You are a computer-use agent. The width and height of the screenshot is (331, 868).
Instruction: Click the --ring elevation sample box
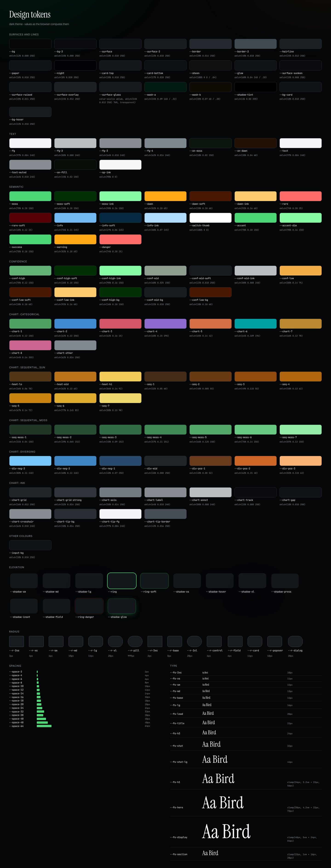point(122,581)
